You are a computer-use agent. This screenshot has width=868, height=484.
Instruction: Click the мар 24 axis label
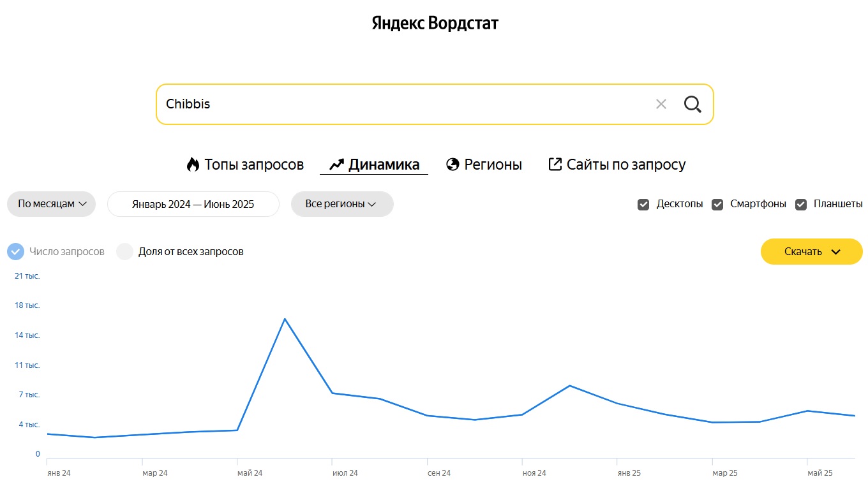click(x=155, y=473)
